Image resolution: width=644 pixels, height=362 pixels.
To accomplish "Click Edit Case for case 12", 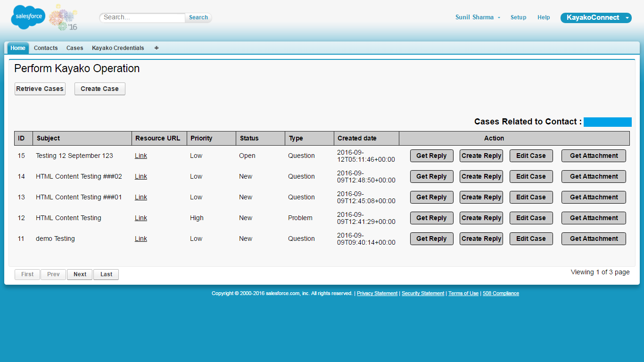I will coord(531,218).
